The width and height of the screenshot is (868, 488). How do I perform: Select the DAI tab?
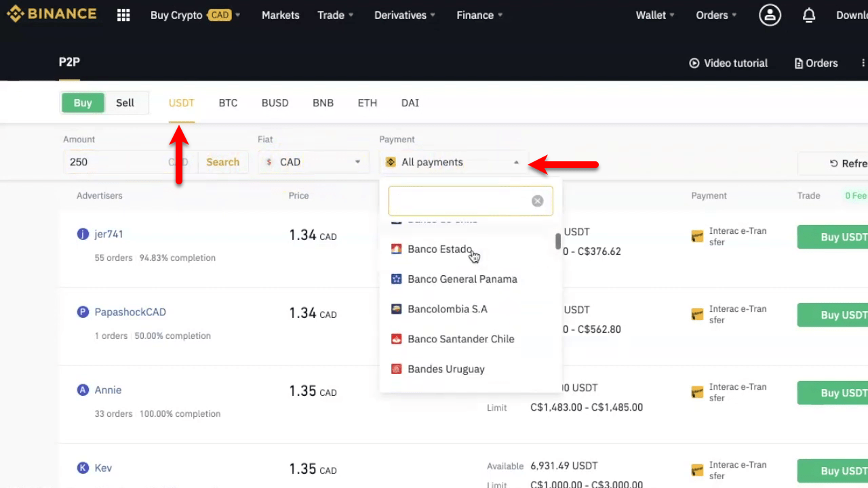tap(410, 103)
